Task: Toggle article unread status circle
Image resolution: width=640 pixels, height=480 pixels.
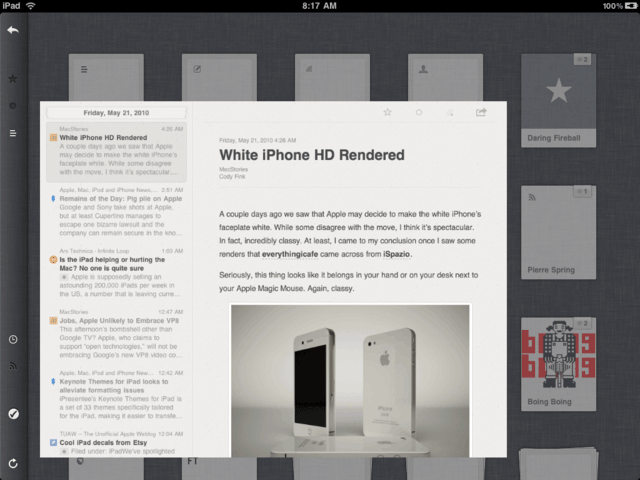Action: [419, 112]
